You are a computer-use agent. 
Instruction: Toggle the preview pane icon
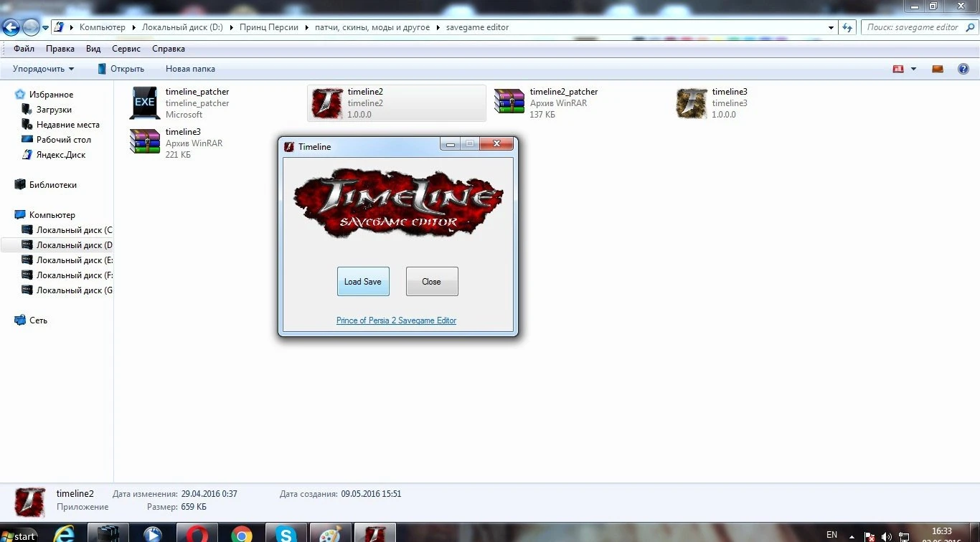[x=938, y=69]
